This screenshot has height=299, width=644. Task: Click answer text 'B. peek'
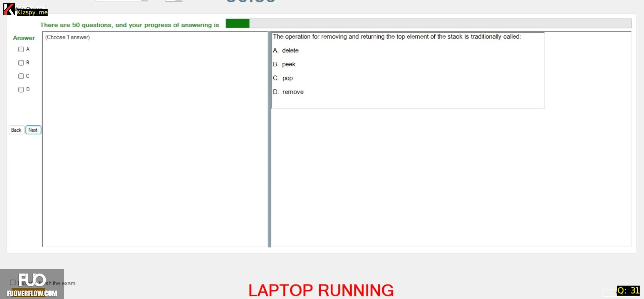[x=284, y=64]
